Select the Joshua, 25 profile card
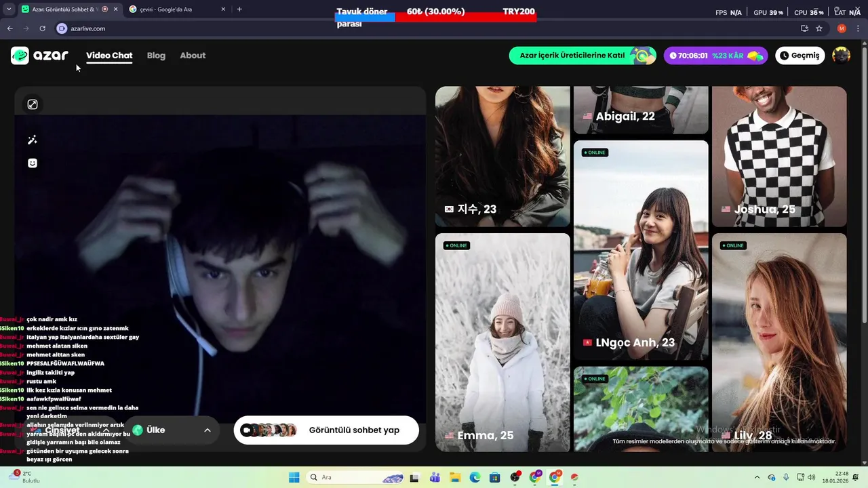Viewport: 868px width, 488px height. tap(779, 157)
